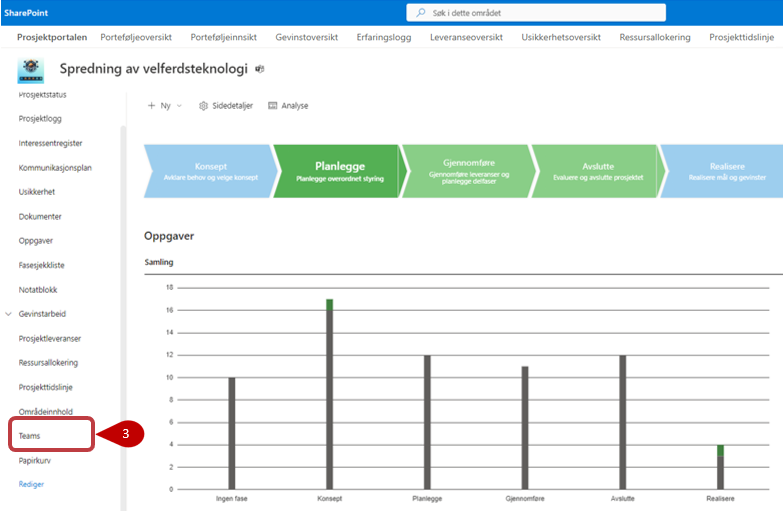Click the site logo thumbnail
This screenshot has width=783, height=511.
[31, 70]
